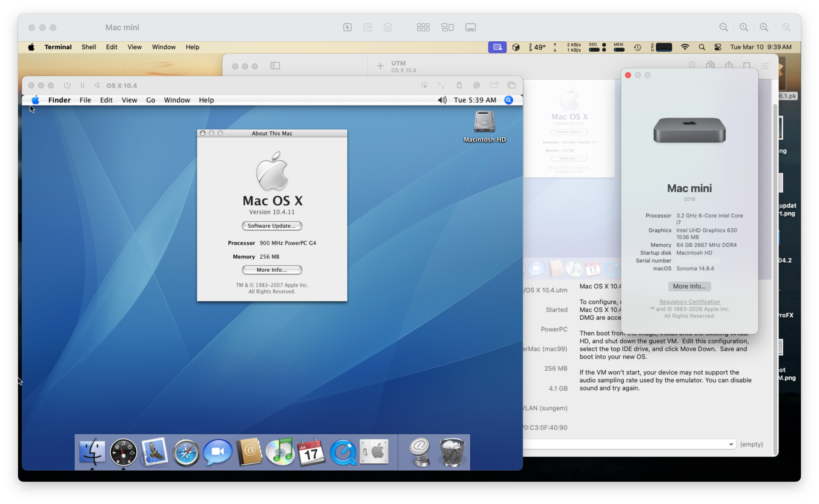
Task: Open the blue Apple menu in Tiger
Action: point(35,100)
